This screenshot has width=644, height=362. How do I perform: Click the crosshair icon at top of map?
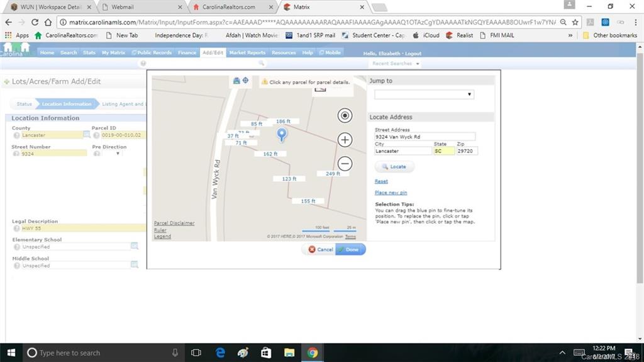[x=245, y=81]
